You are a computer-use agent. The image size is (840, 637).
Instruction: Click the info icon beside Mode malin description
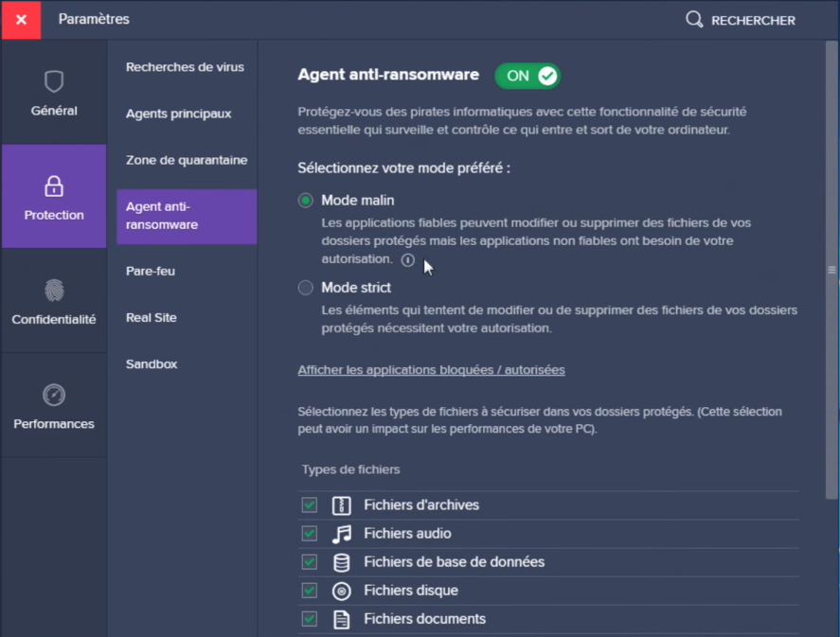coord(407,259)
